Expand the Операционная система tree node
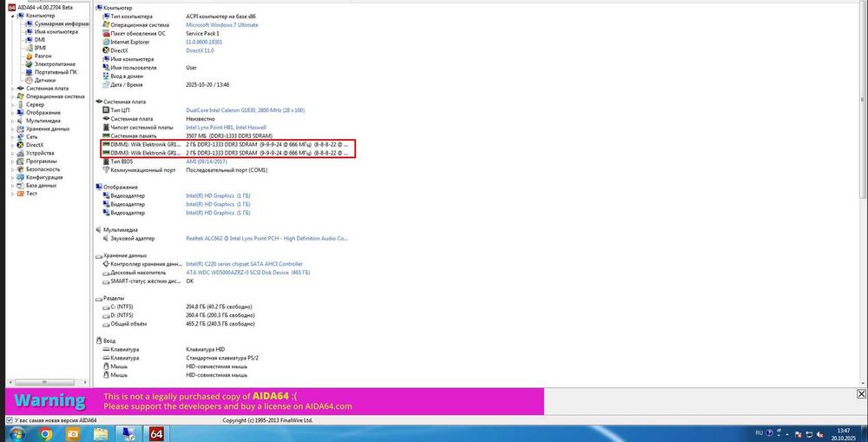Viewport: 868px width, 442px height. click(13, 96)
